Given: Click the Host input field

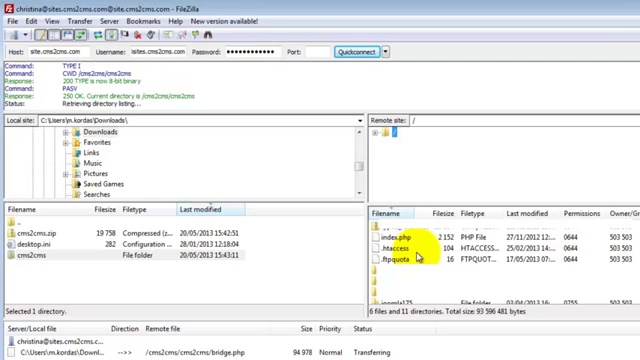Looking at the screenshot, I should [58, 52].
